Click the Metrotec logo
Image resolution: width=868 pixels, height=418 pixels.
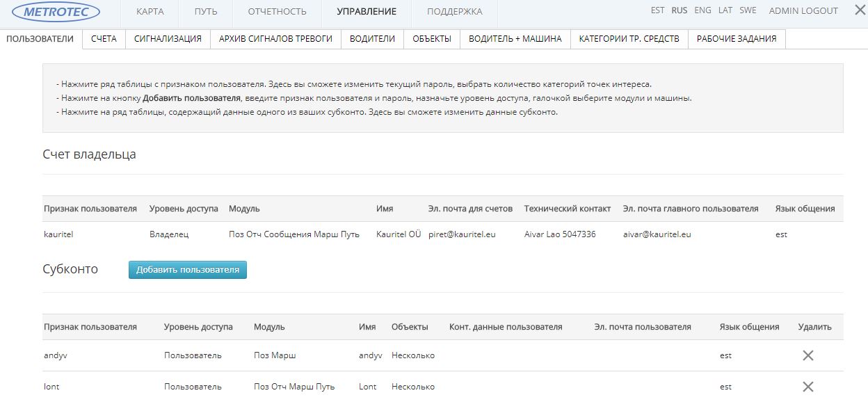tap(61, 12)
